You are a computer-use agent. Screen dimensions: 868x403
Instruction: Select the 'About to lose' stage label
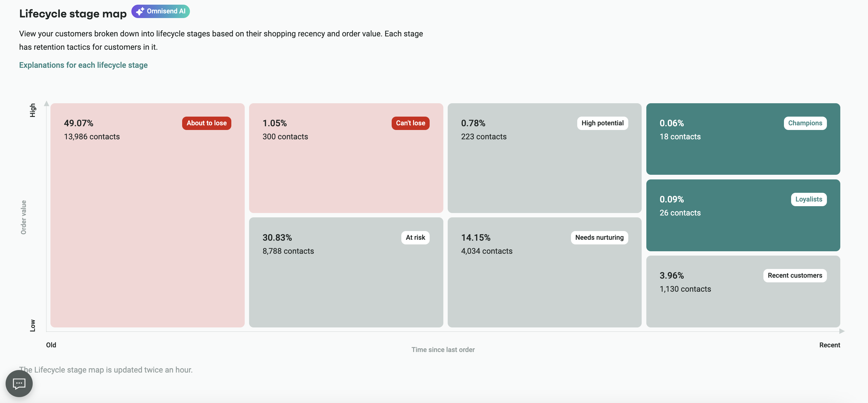point(206,123)
